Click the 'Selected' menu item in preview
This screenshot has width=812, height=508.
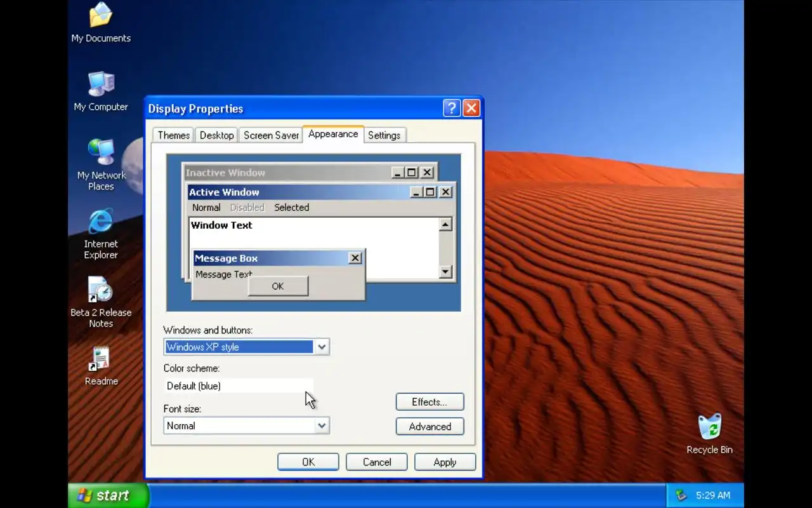(292, 208)
